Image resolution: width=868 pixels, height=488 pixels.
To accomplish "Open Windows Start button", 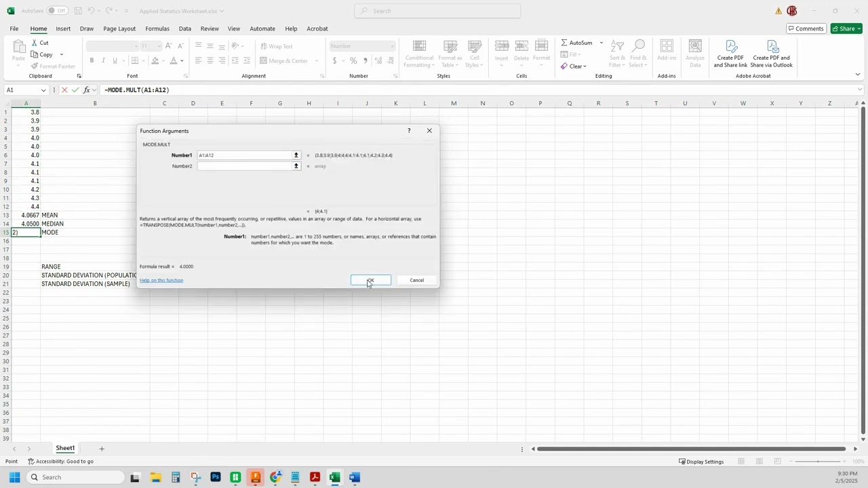I will coord(14,477).
